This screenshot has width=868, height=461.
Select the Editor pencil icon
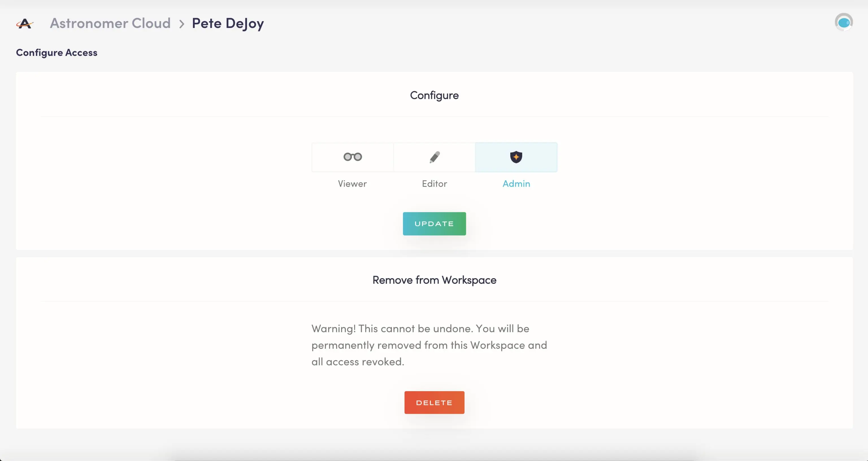434,157
